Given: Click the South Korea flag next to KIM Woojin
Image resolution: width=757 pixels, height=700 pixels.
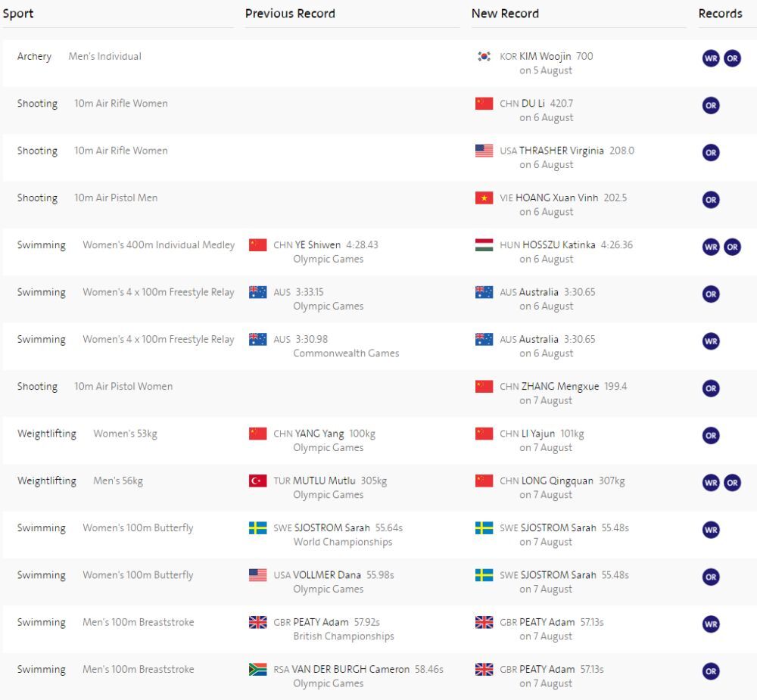Looking at the screenshot, I should [484, 56].
